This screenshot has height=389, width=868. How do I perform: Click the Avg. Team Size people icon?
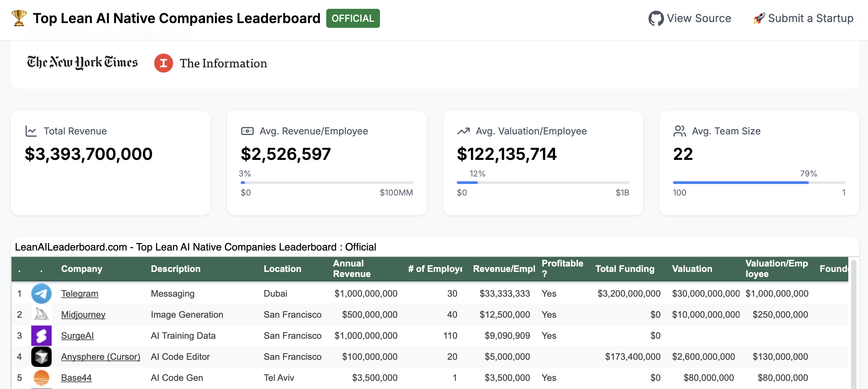coord(680,131)
